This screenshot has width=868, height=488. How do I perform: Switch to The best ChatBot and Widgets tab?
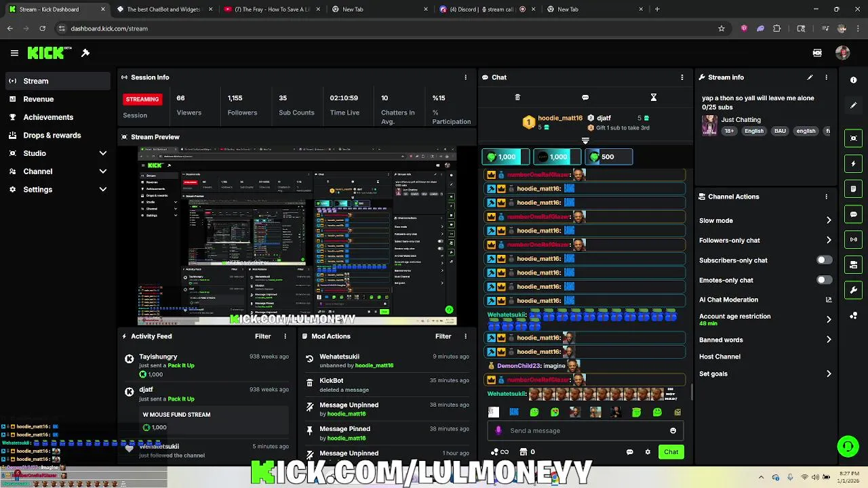coord(163,9)
